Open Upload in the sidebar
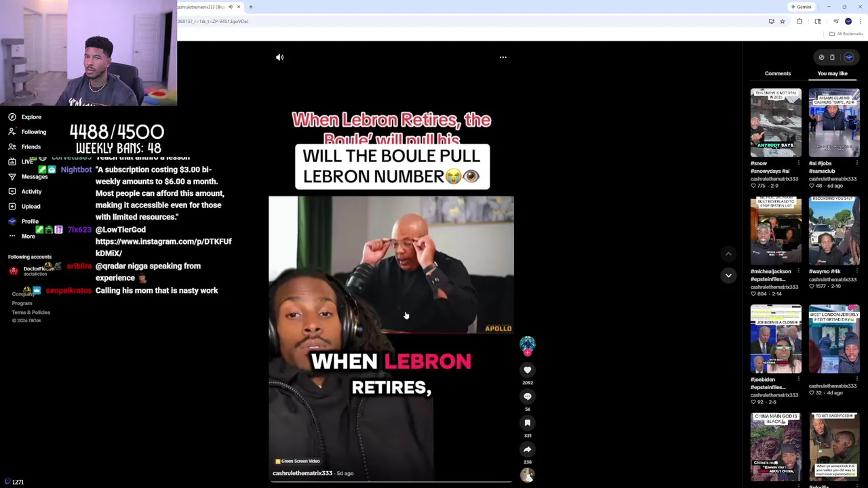 [x=24, y=206]
